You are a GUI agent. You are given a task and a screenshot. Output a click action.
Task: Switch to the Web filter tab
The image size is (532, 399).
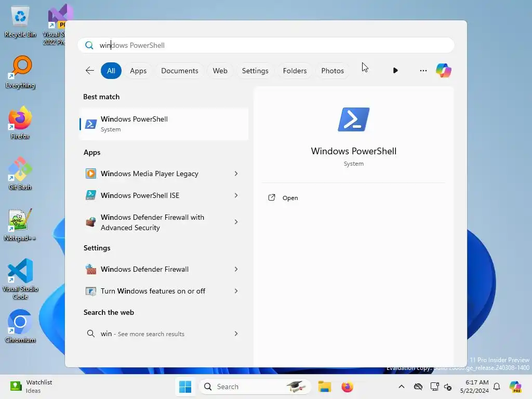point(220,71)
